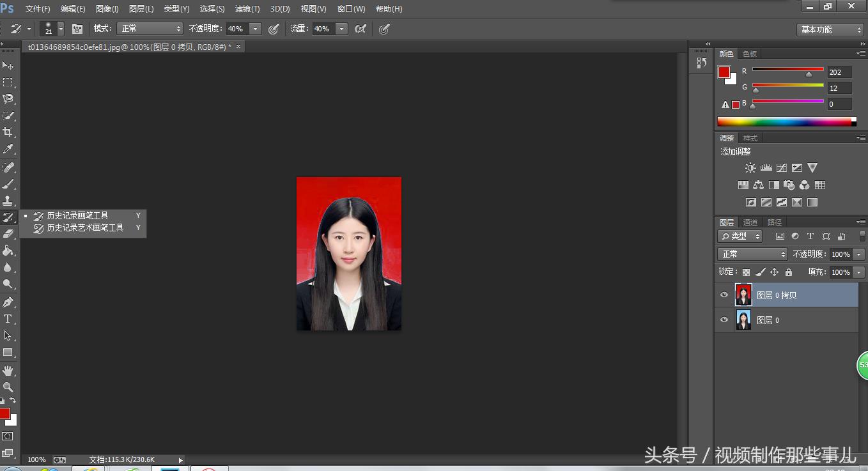Toggle visibility of layer 图层 0

[x=724, y=320]
